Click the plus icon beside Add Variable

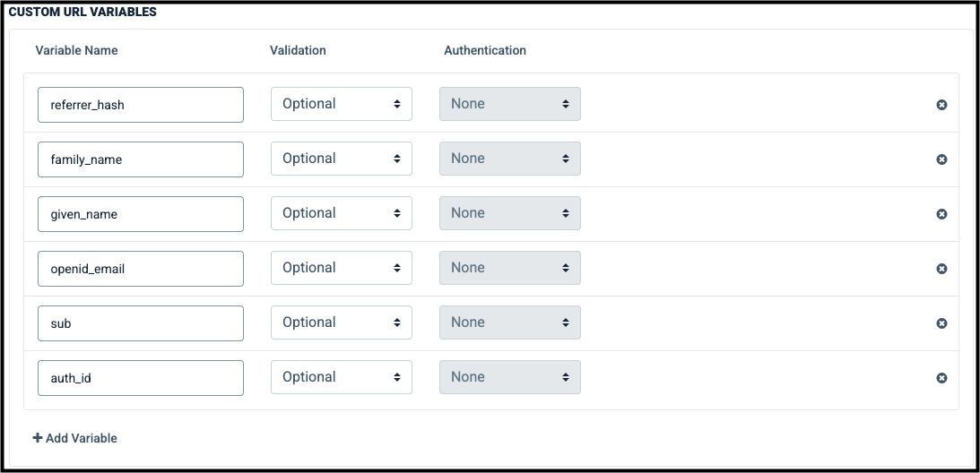38,438
